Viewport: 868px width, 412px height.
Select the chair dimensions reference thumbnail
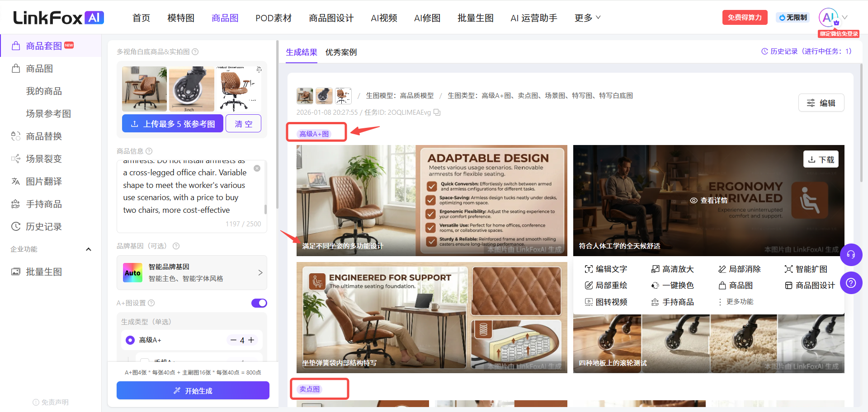[239, 89]
